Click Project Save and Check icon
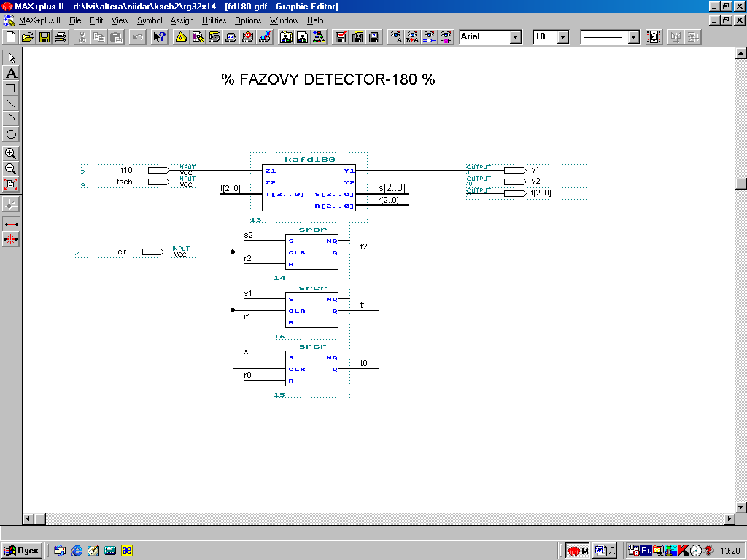Screen dimensions: 747x560 point(341,36)
